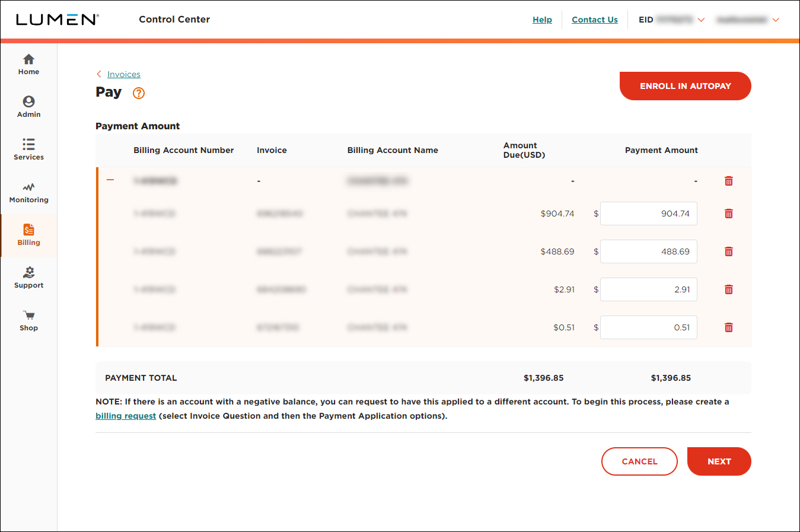
Task: Click the $0.51 amount due value
Action: pos(564,327)
